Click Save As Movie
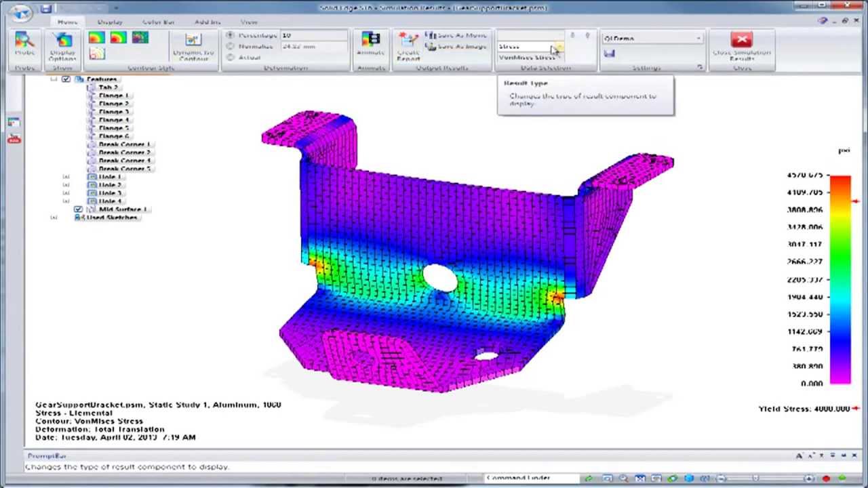The image size is (868, 488). (x=456, y=35)
